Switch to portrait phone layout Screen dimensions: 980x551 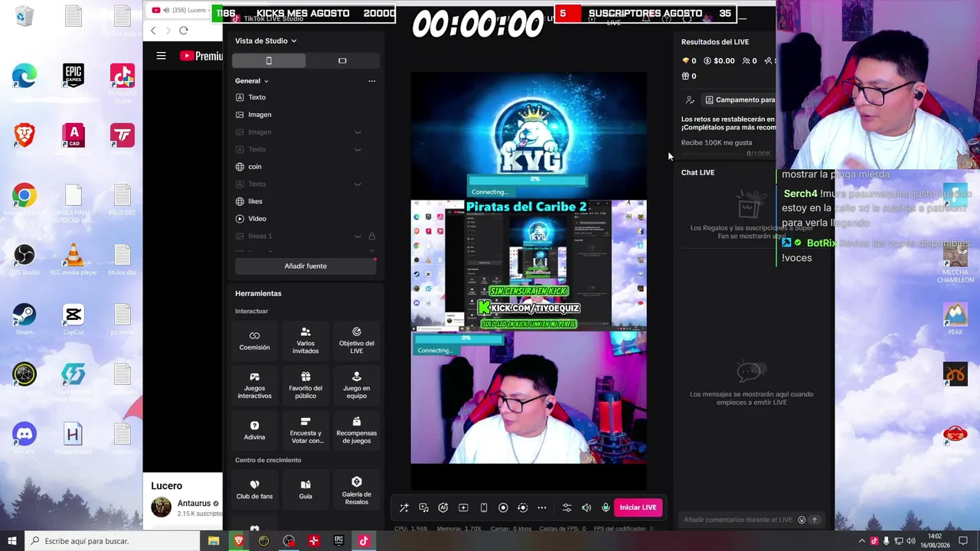tap(269, 60)
